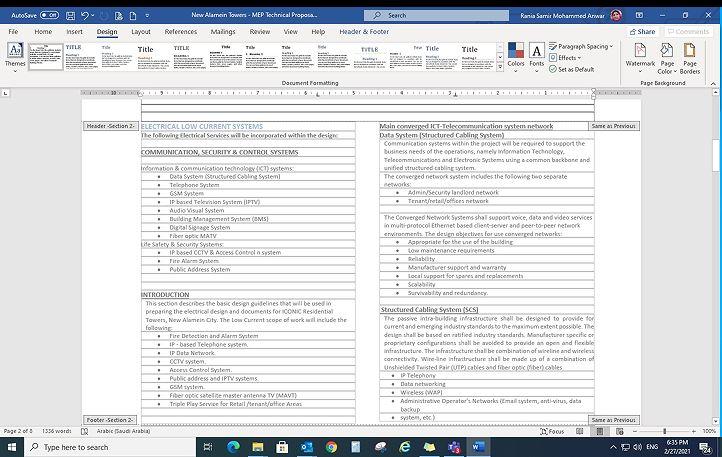Open the Colors palette dropdown
The image size is (722, 457).
pyautogui.click(x=516, y=57)
